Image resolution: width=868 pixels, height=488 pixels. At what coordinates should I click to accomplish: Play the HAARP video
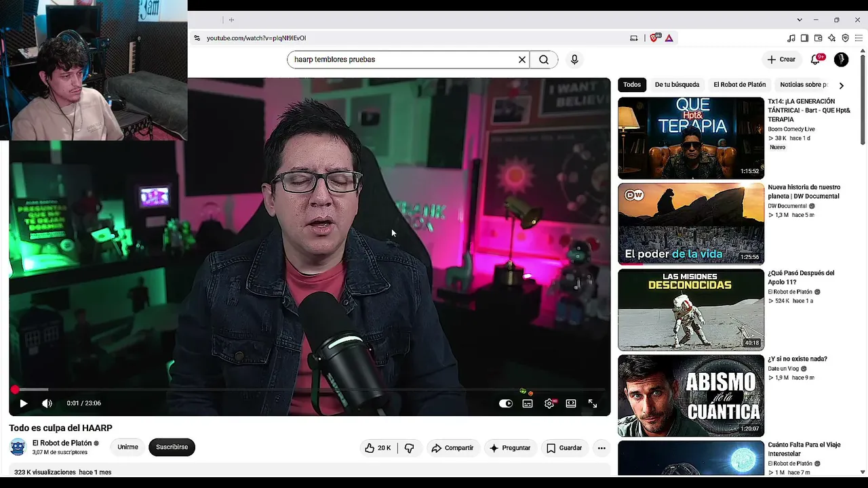click(x=23, y=403)
